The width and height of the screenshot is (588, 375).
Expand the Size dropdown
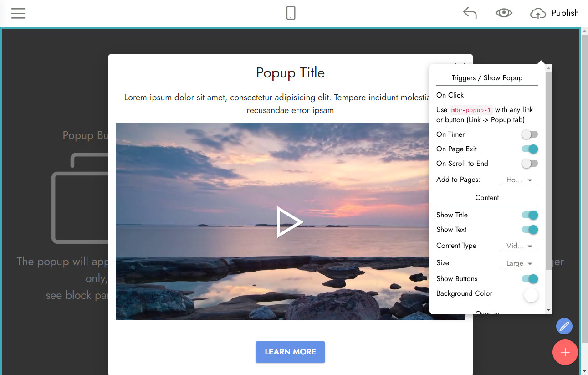pos(519,263)
